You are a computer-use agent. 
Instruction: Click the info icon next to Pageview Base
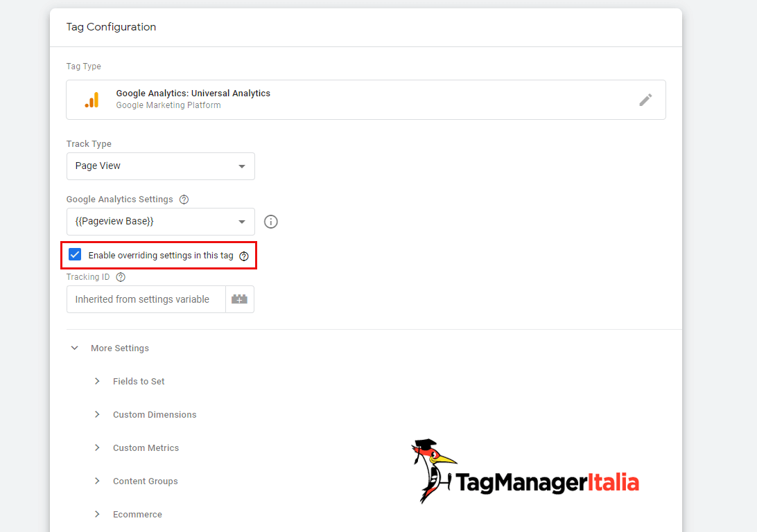coord(271,222)
